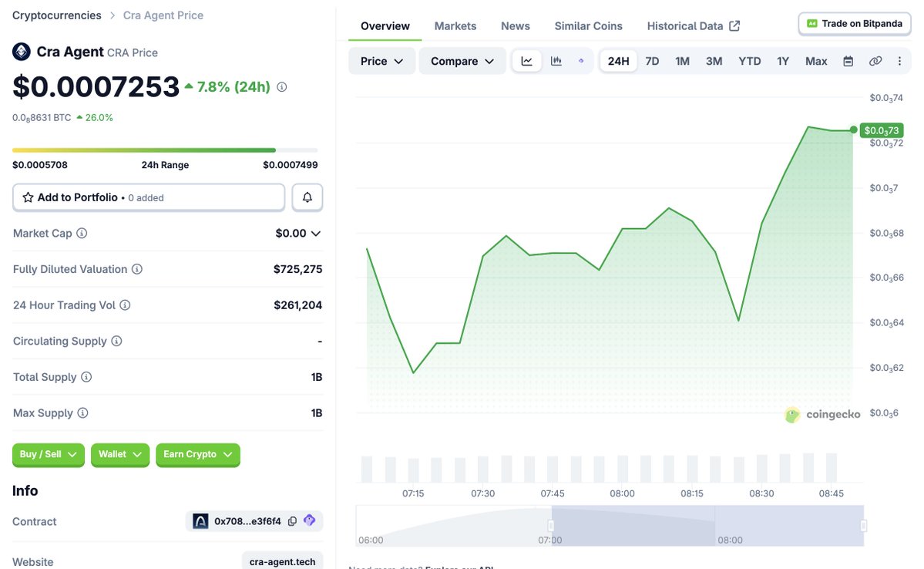
Task: Switch to the News tab
Action: coord(515,26)
